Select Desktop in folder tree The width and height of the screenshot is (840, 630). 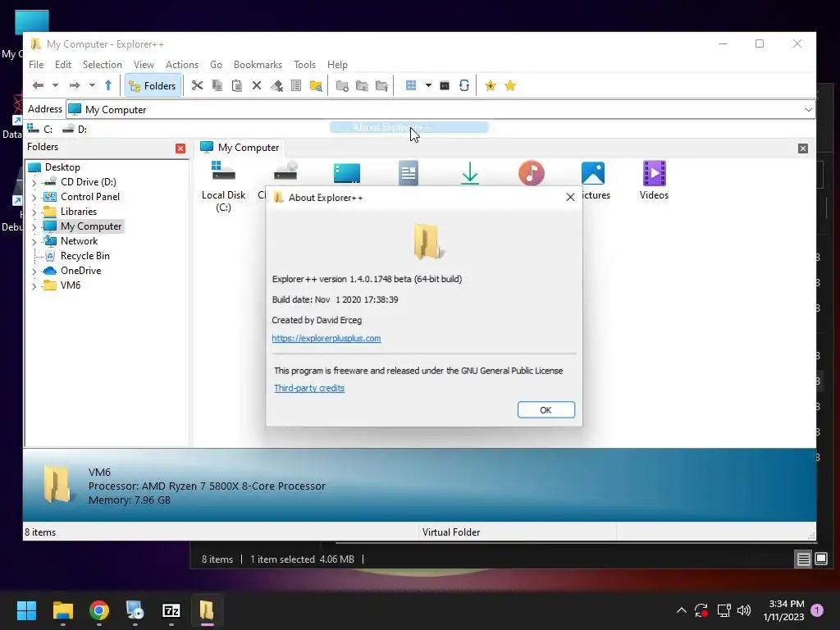click(x=62, y=167)
